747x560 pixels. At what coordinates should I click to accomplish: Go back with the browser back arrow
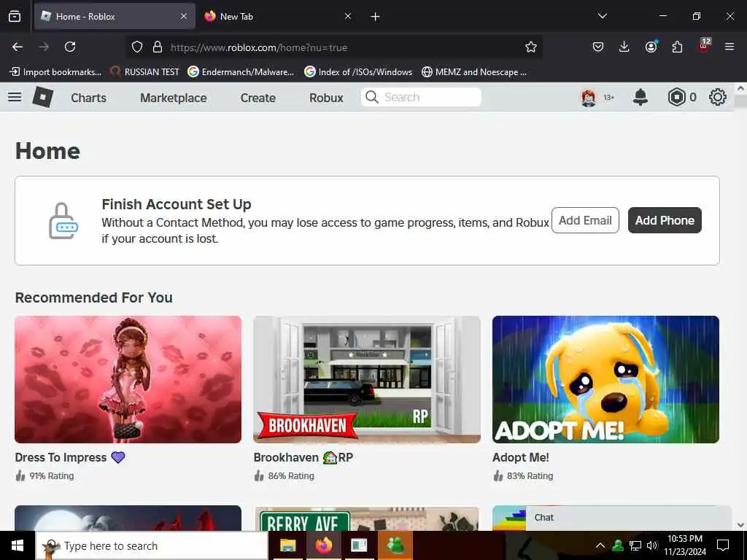(x=18, y=47)
